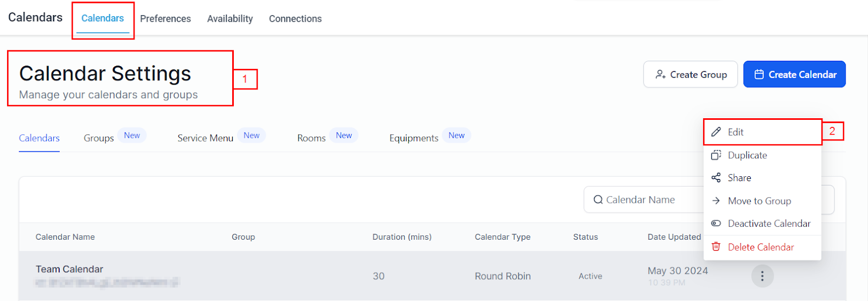Open the Availability tab
The height and width of the screenshot is (301, 868).
coord(230,19)
